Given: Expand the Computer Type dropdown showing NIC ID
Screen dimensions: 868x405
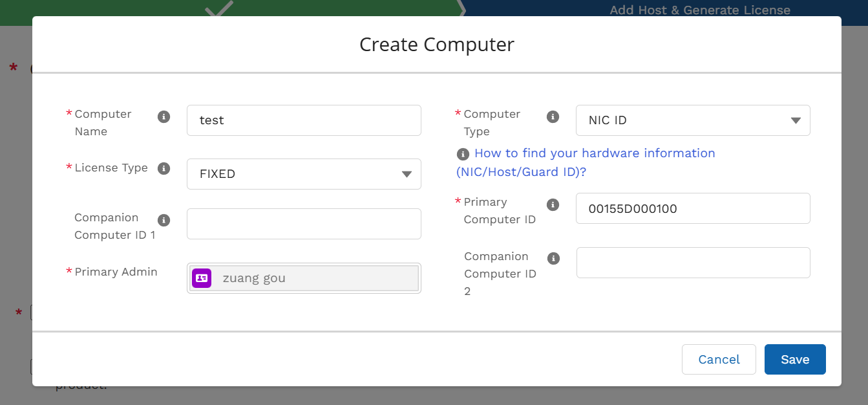Looking at the screenshot, I should (x=692, y=120).
